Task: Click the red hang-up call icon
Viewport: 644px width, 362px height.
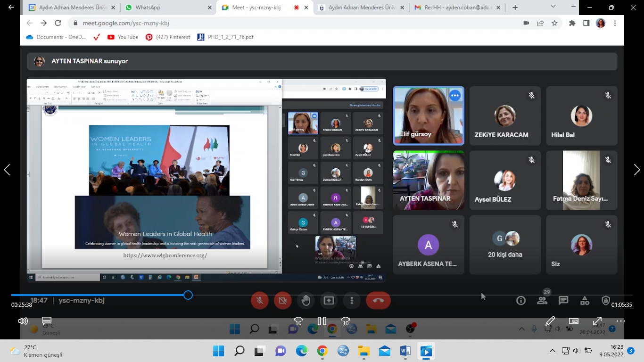Action: (x=378, y=300)
